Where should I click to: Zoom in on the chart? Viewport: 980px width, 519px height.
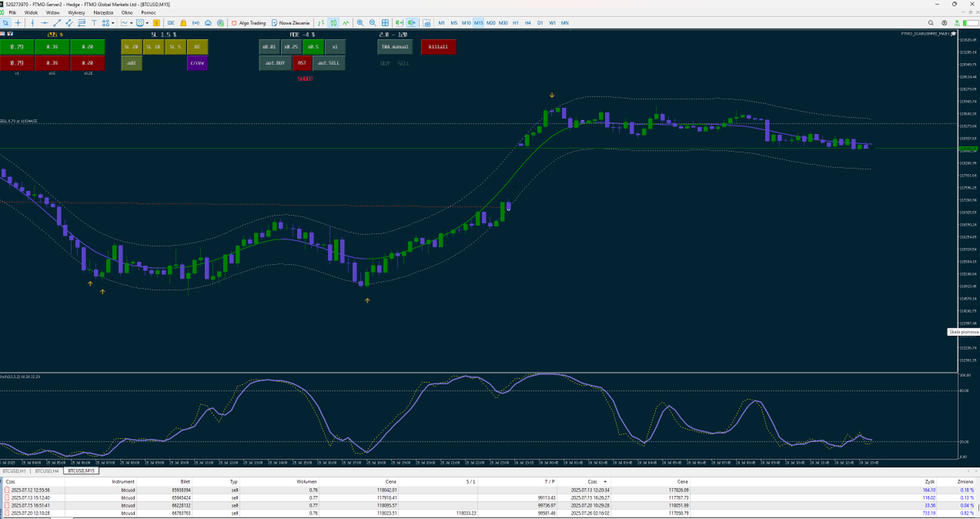click(360, 23)
